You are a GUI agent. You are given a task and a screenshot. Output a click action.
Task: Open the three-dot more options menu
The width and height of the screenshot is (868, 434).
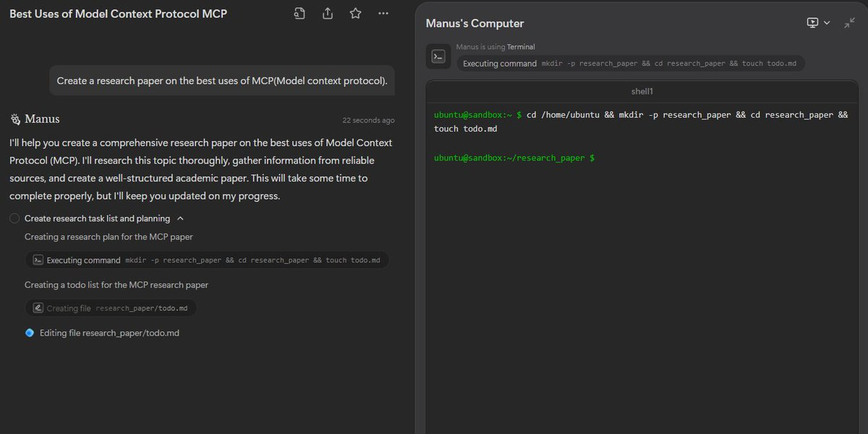[383, 13]
